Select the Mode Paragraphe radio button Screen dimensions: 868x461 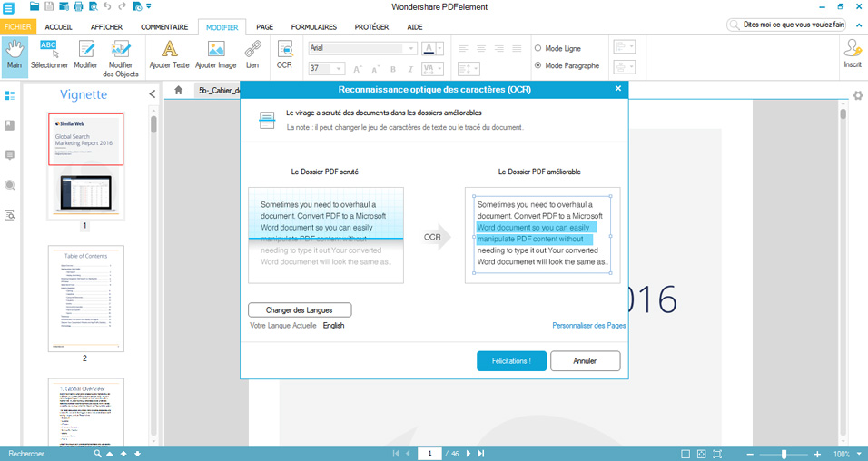[x=538, y=65]
